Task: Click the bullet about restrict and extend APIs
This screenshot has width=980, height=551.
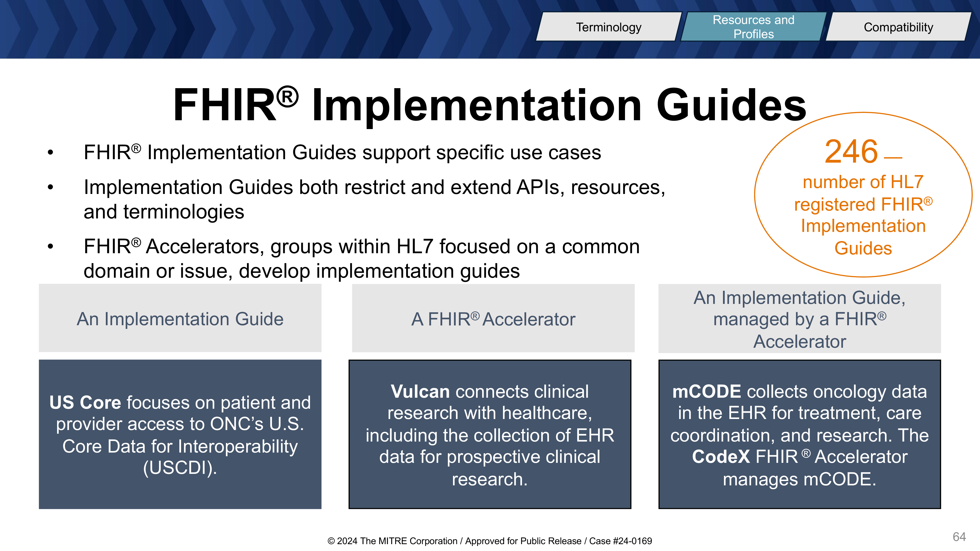Action: [374, 199]
